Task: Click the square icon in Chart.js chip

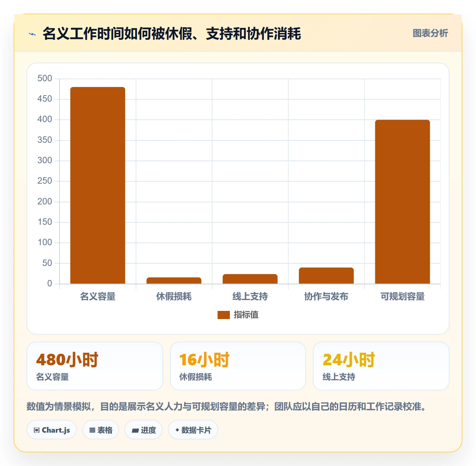Action: (x=37, y=430)
